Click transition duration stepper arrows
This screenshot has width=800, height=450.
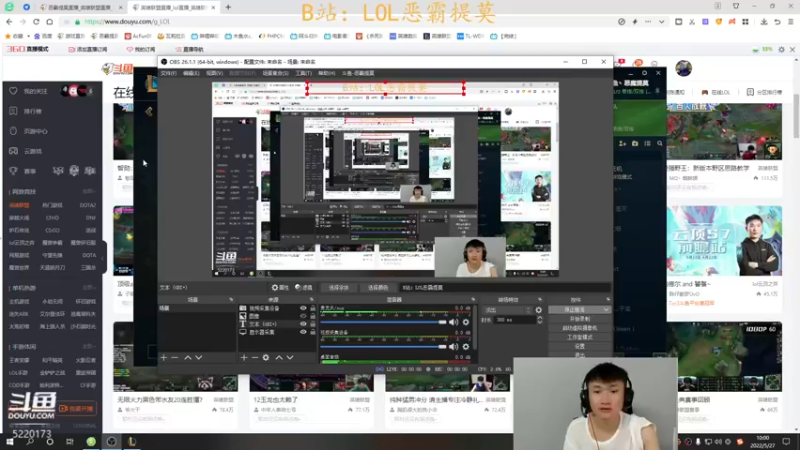click(x=540, y=320)
